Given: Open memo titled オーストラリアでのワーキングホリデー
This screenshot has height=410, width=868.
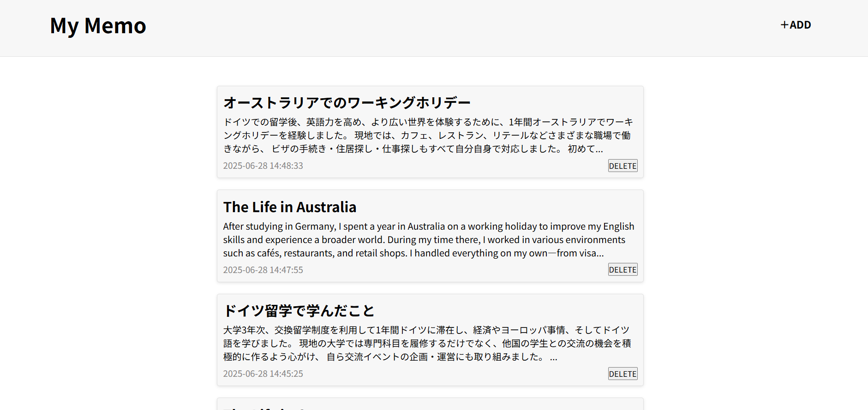Looking at the screenshot, I should (347, 102).
